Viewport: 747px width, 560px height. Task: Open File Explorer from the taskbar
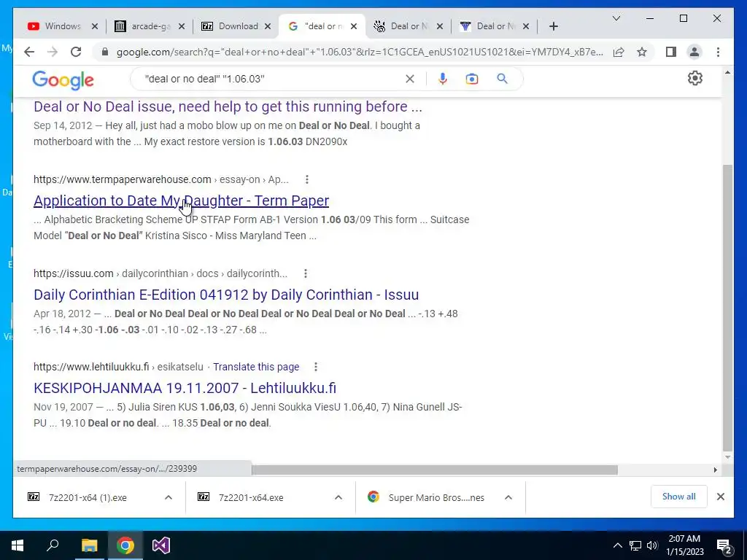tap(89, 545)
